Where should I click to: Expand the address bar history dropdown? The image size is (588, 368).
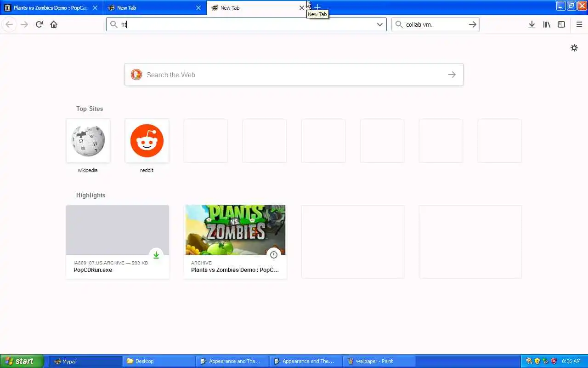[380, 24]
